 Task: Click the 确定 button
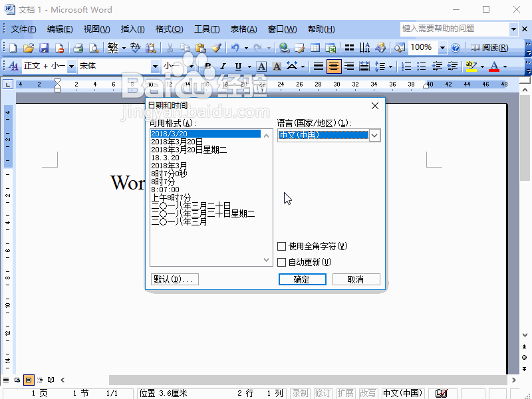click(303, 279)
